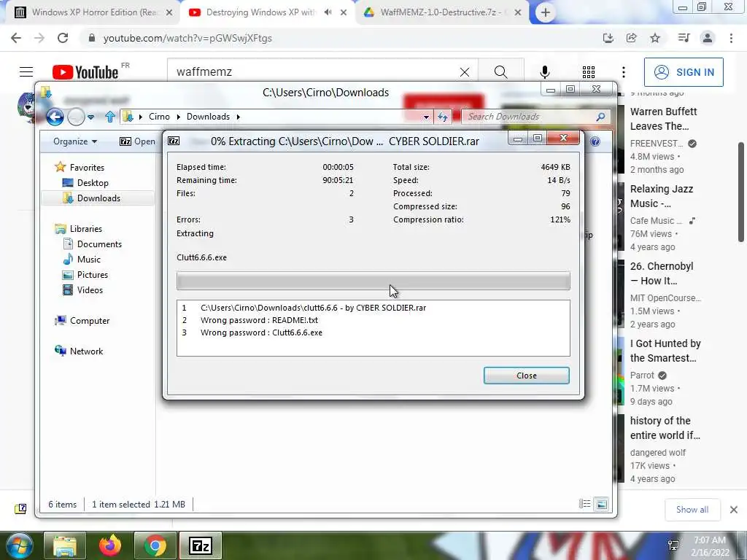The height and width of the screenshot is (560, 747).
Task: Change view using the status bar details icon
Action: tap(584, 504)
